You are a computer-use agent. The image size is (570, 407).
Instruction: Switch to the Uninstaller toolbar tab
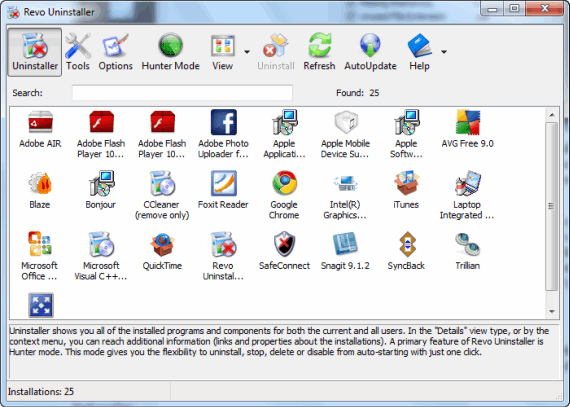[35, 52]
